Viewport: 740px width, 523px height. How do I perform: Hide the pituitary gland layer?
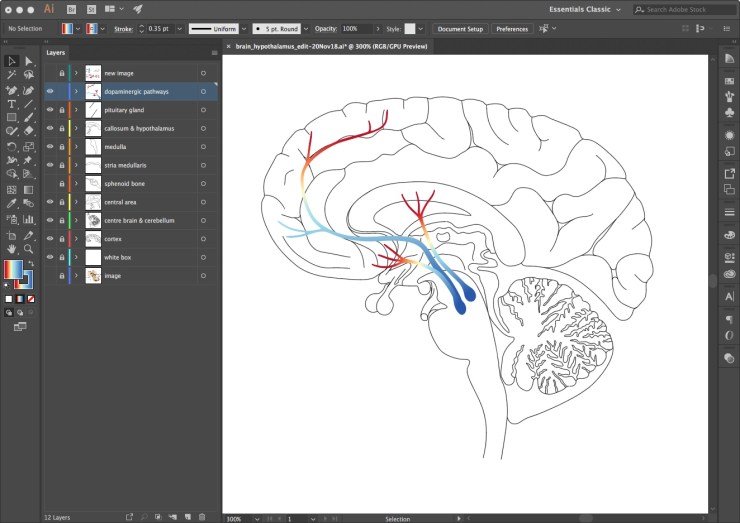(50, 110)
